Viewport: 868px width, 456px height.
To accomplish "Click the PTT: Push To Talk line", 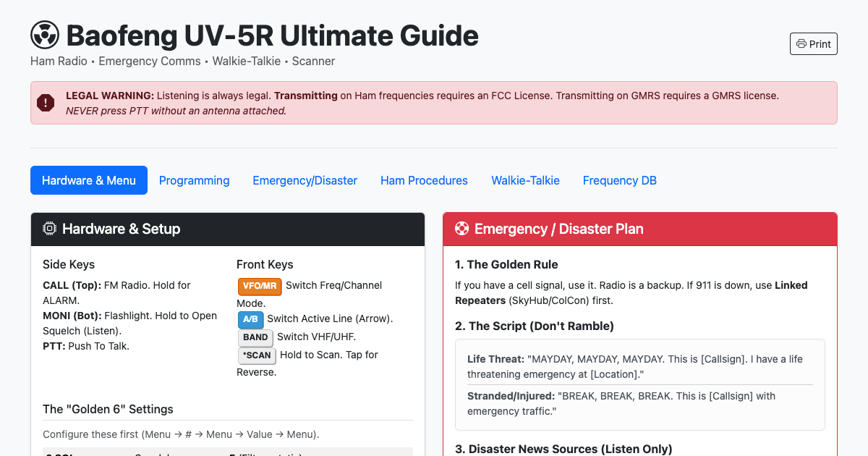I will click(86, 346).
